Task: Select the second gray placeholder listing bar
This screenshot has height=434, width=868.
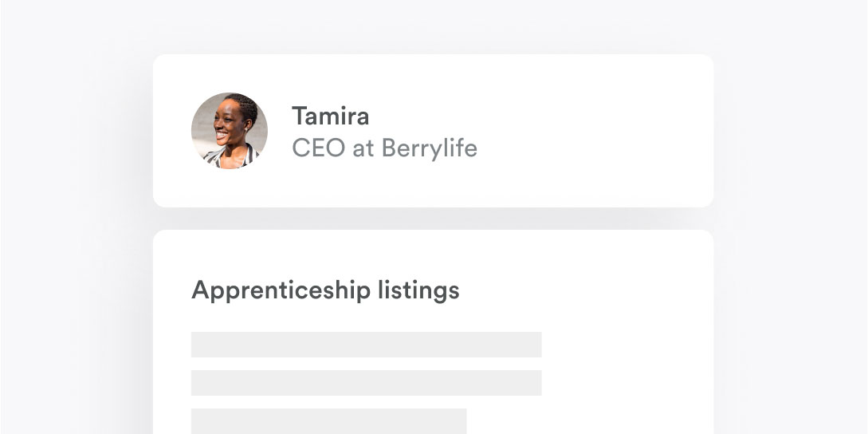Action: pos(366,382)
